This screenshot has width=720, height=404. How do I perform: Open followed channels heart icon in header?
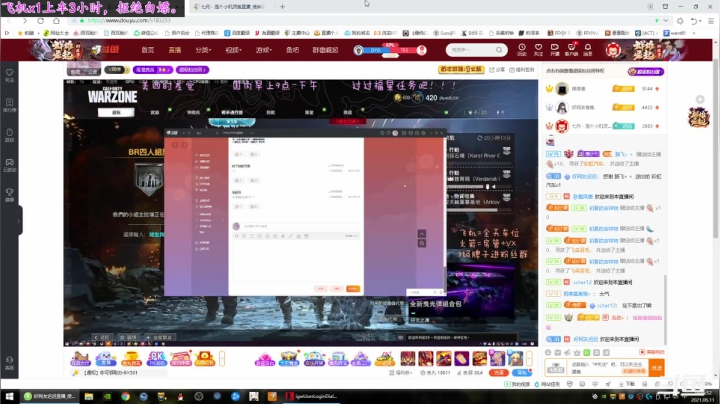click(538, 50)
